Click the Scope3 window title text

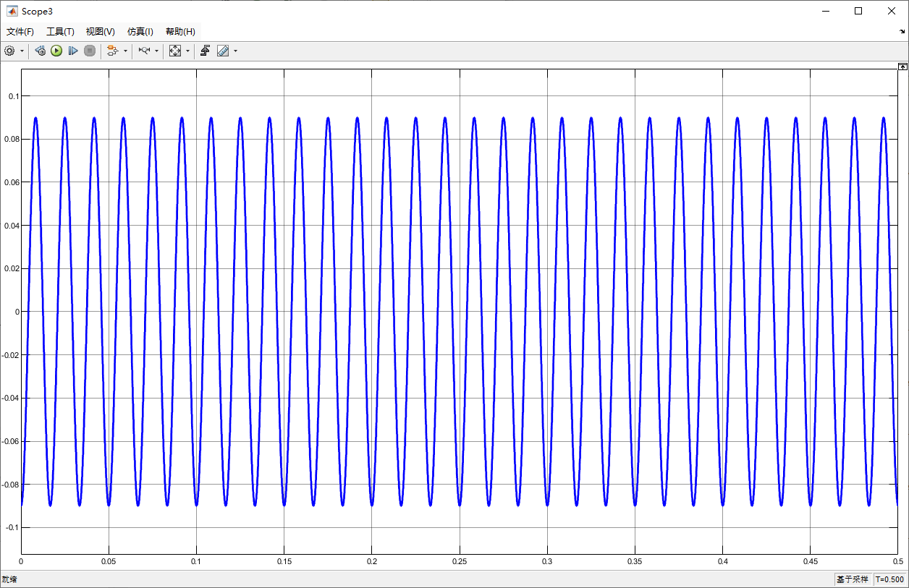(37, 12)
